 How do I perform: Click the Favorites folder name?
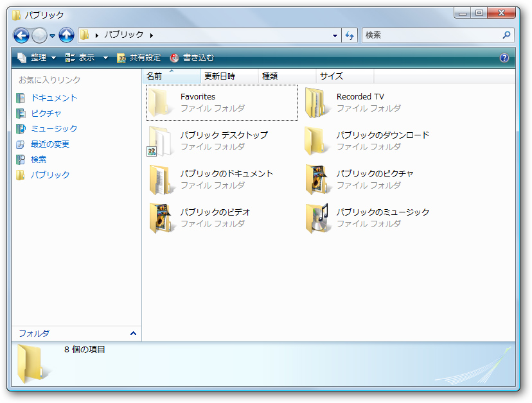198,97
